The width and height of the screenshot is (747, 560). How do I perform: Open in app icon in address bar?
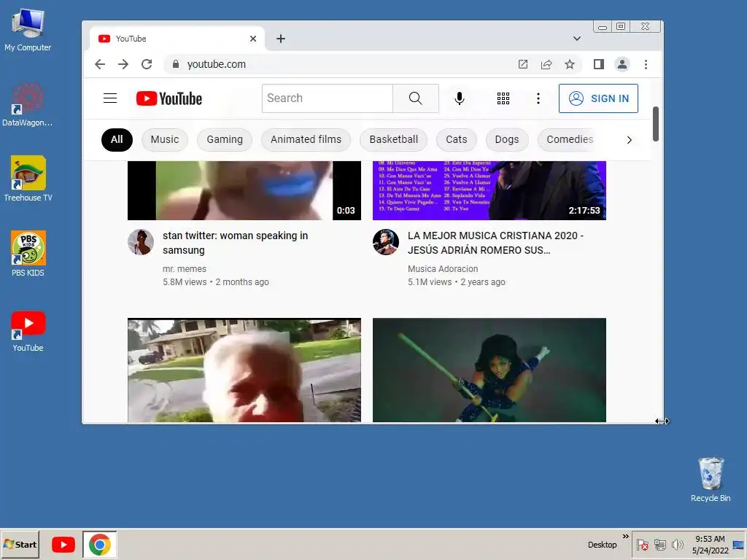click(522, 64)
